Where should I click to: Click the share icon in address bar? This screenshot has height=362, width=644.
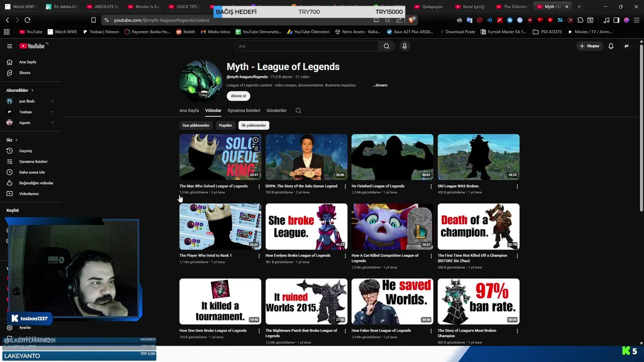399,20
